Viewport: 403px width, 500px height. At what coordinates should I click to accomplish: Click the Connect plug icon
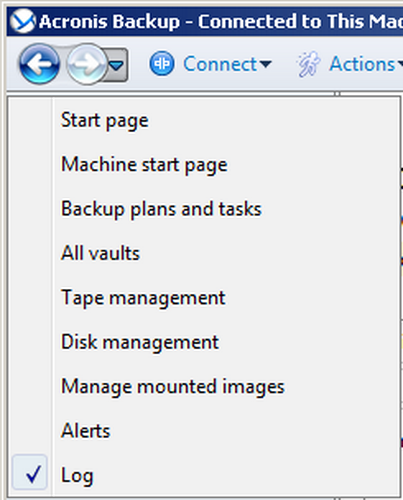pos(162,63)
